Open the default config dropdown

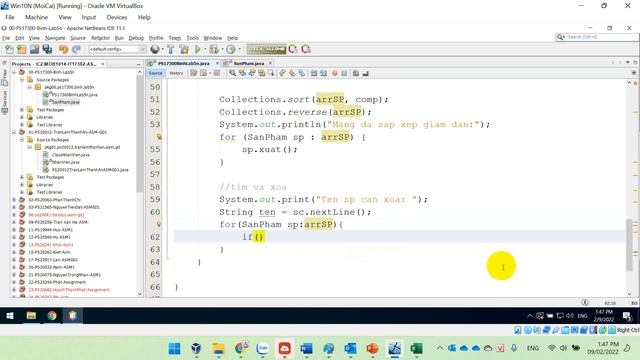[x=118, y=49]
